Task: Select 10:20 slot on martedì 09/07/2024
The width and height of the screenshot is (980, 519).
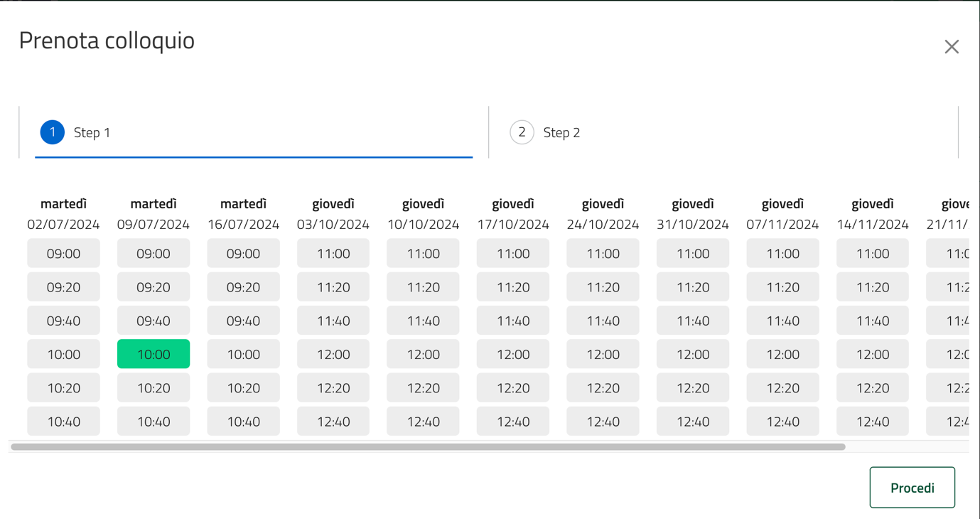Action: 154,388
